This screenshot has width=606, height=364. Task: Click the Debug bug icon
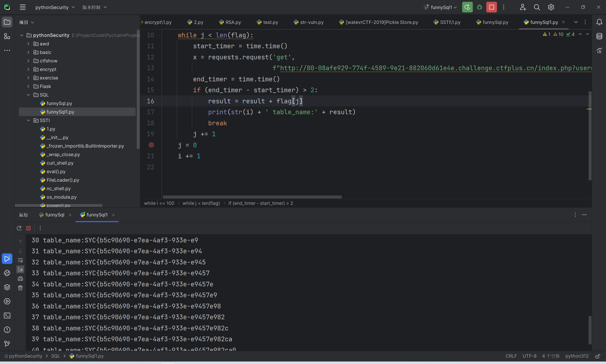coord(479,7)
